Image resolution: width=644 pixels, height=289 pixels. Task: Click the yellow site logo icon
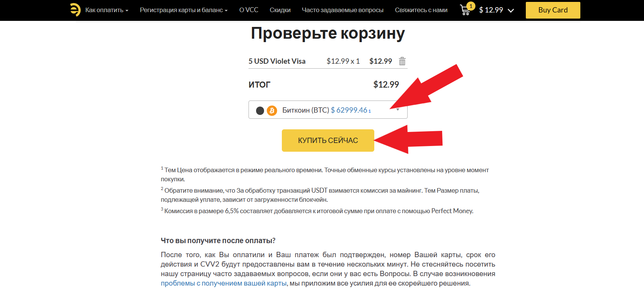tap(75, 10)
